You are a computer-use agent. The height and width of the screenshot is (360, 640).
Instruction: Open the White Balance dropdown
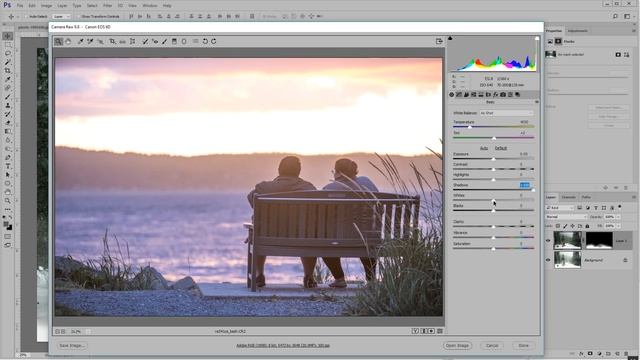(506, 113)
